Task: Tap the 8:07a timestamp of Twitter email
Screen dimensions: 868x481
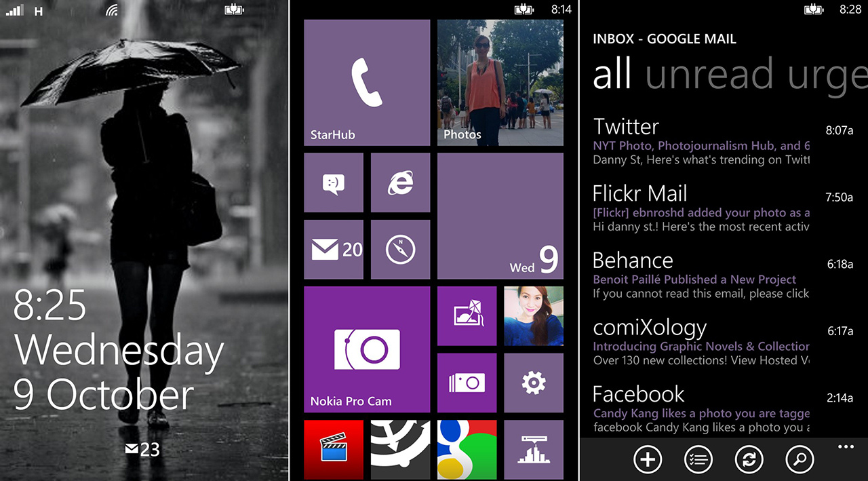Action: 840,130
